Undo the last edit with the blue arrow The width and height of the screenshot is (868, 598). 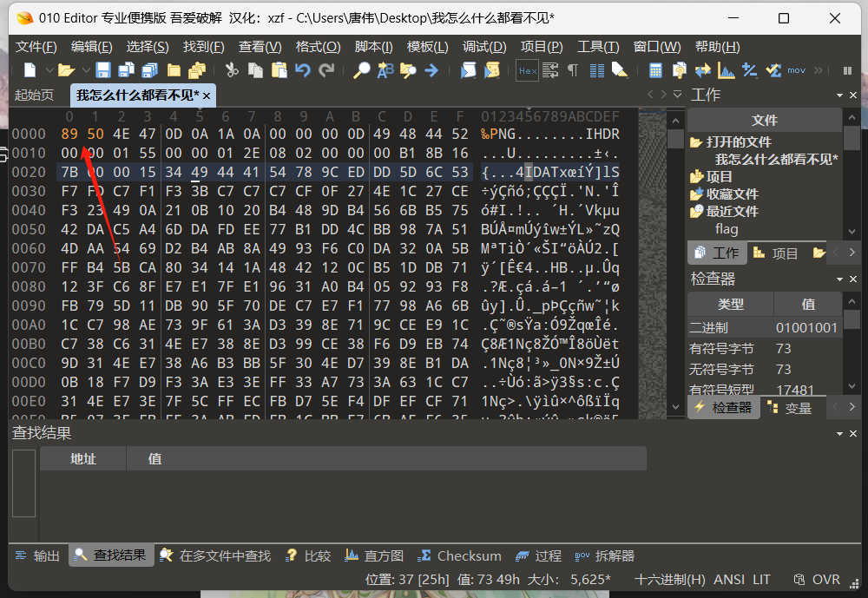(x=302, y=70)
